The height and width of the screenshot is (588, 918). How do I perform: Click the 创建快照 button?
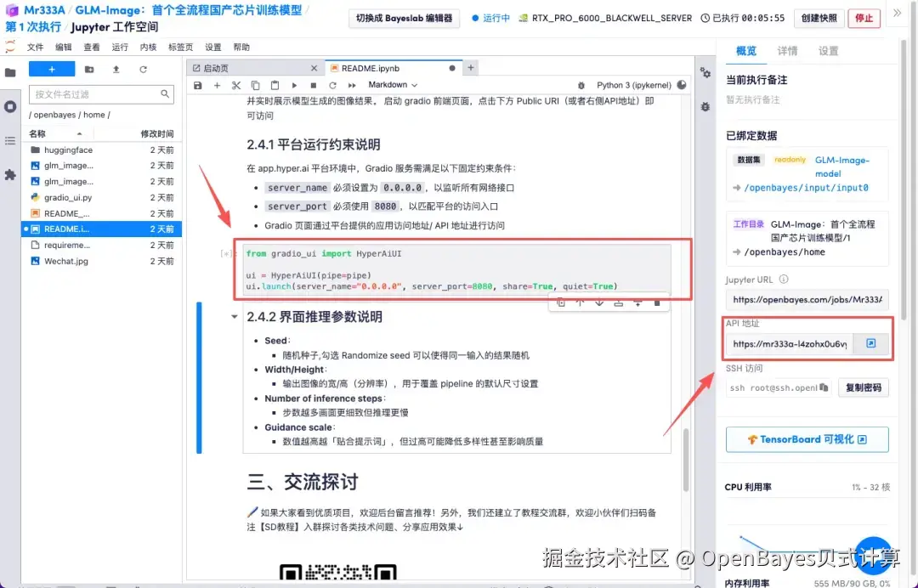(819, 18)
